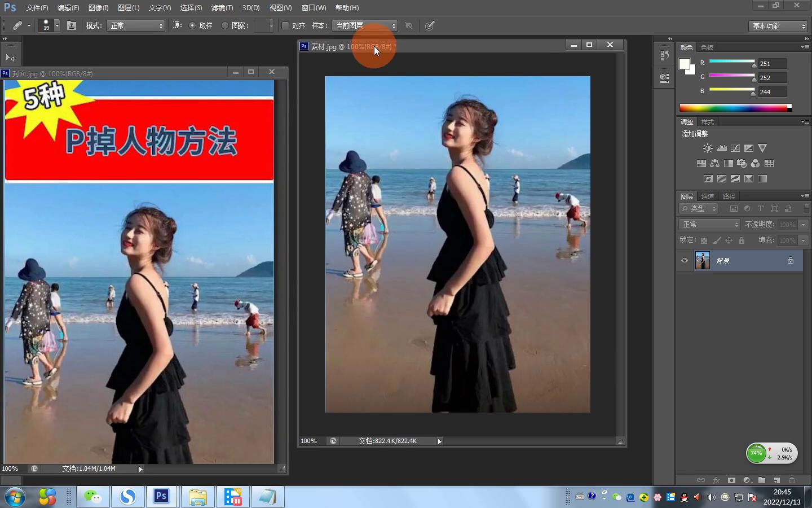Open the Color panel flyout menu
The image size is (812, 508).
click(805, 47)
